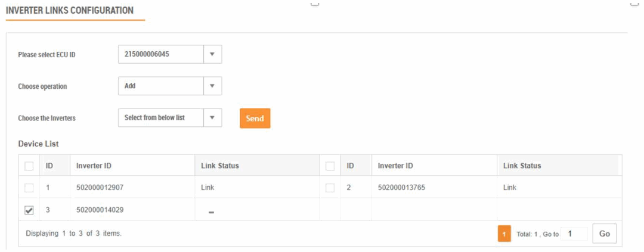Click right table's Link Status column header
The width and height of the screenshot is (644, 252).
(x=522, y=166)
